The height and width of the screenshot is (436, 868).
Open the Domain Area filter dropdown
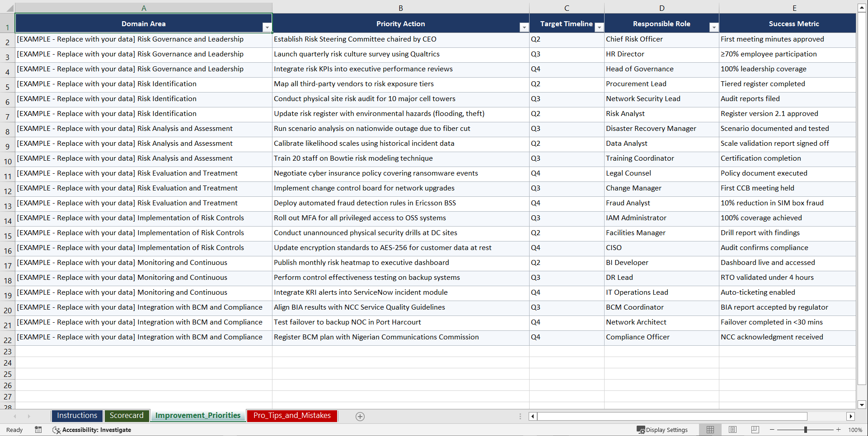point(267,27)
